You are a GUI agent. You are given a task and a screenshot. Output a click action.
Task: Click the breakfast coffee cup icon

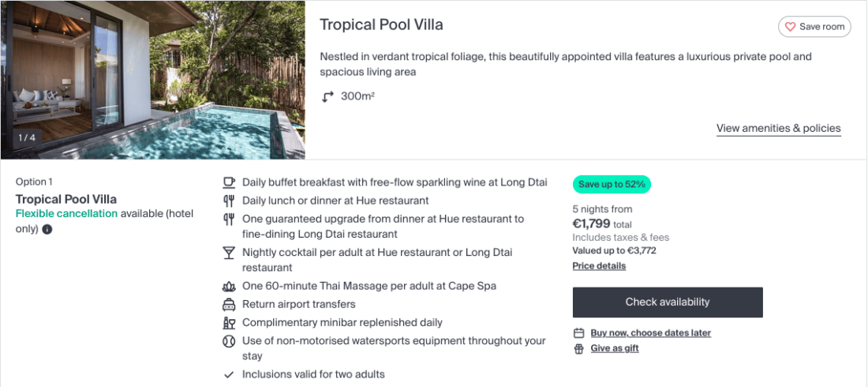229,182
